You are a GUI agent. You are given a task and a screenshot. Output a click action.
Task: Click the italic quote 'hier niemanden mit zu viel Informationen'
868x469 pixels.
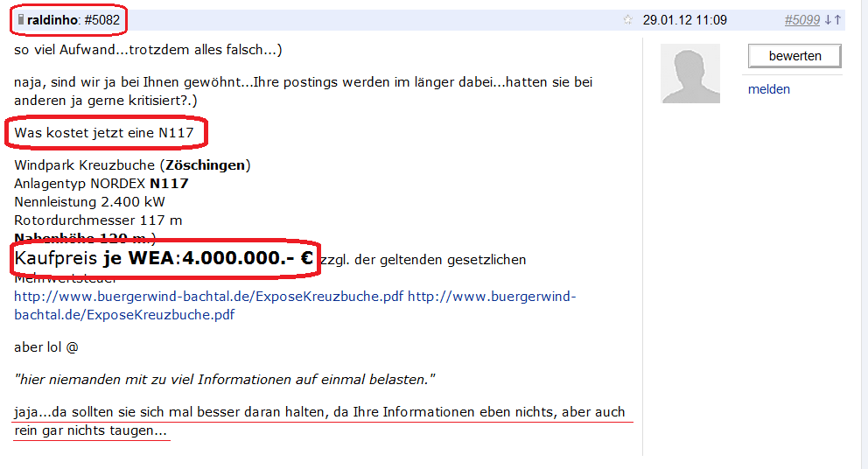click(225, 379)
